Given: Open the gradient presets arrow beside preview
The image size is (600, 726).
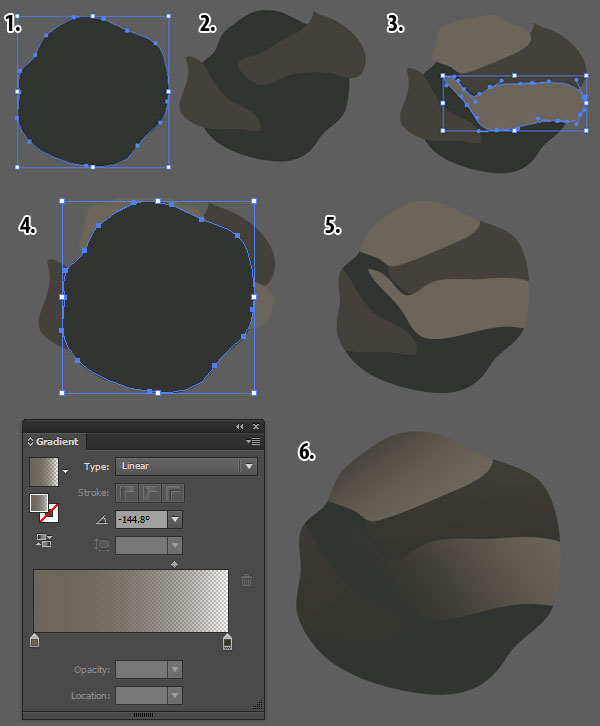Looking at the screenshot, I should [65, 471].
